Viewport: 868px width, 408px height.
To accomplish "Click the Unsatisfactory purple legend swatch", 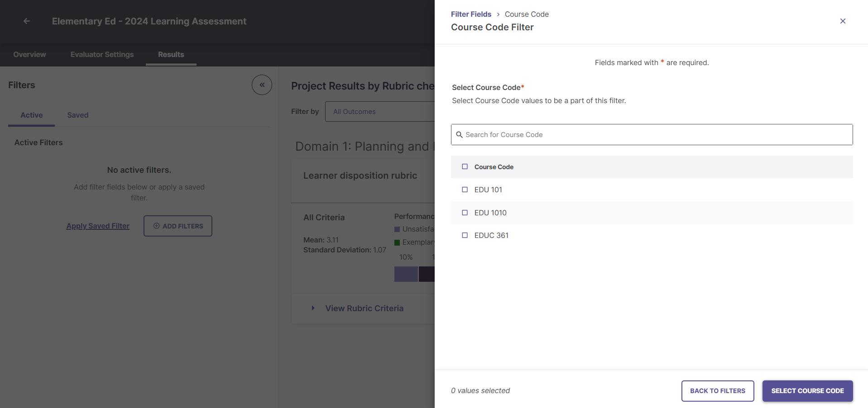I will tap(397, 229).
